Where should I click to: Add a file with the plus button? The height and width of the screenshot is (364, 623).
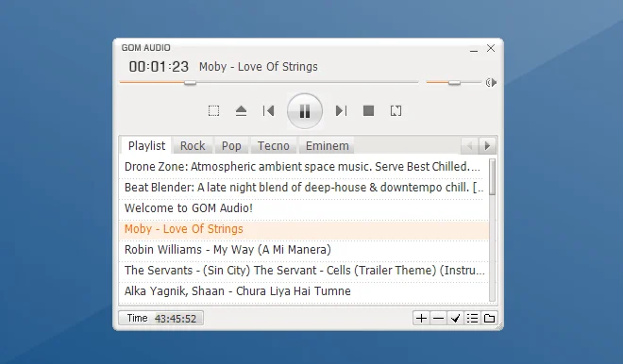coord(421,318)
